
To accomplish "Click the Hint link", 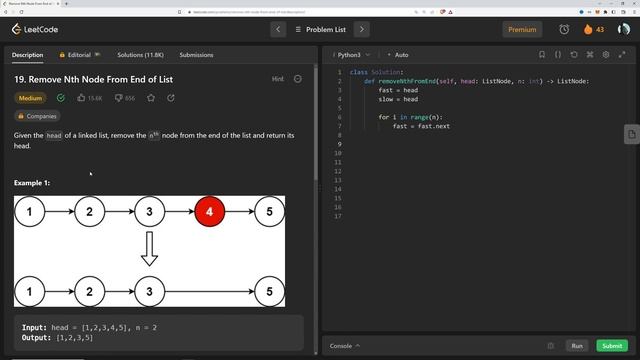I will coord(278,79).
